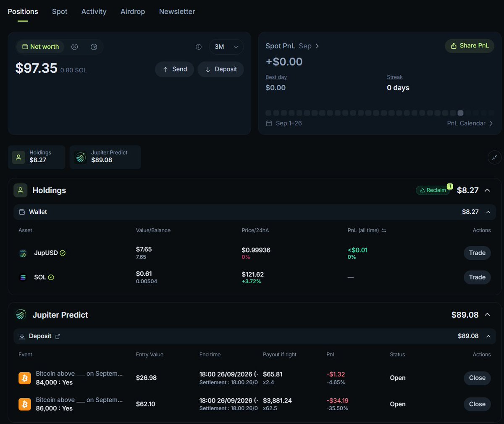Collapse the Holdings section chevron
Viewport: 504px width, 424px height.
[487, 190]
